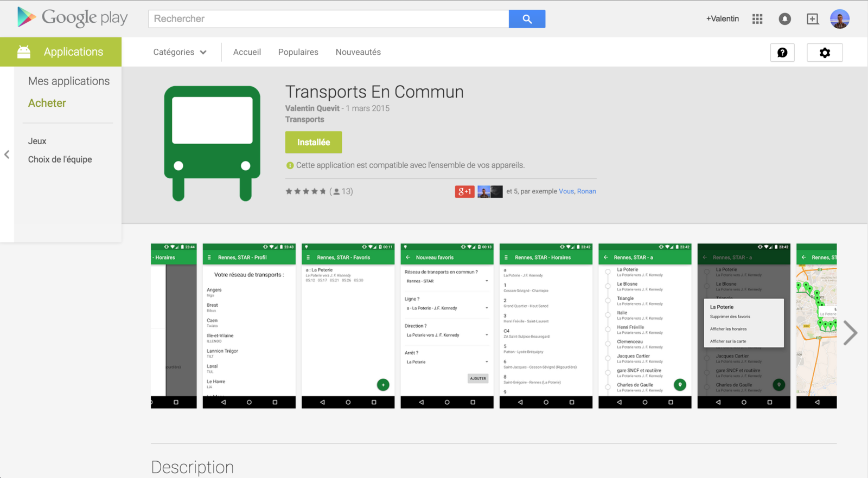Open the Rennes, STAR - Favoris screenshot

[x=348, y=326]
